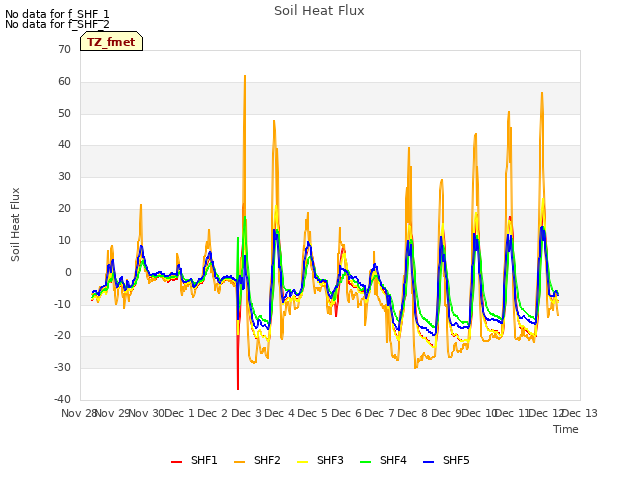Click the -20 y-axis tick label
Image resolution: width=640 pixels, height=480 pixels.
tap(62, 336)
